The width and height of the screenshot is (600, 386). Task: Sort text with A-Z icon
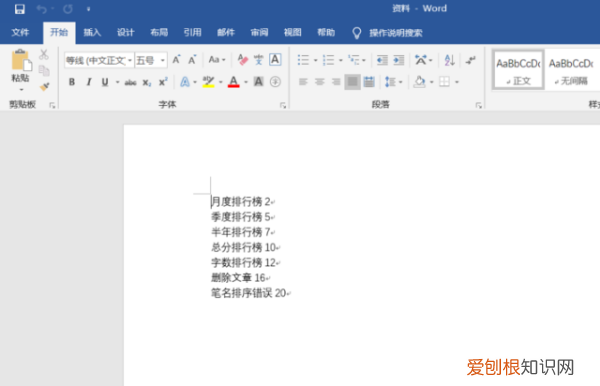click(450, 60)
